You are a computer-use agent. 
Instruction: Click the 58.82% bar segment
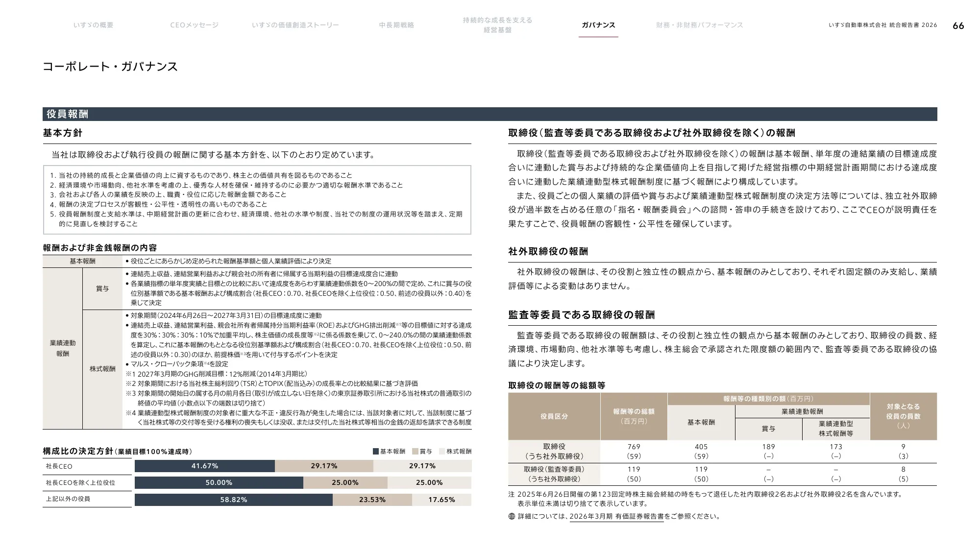click(x=234, y=500)
